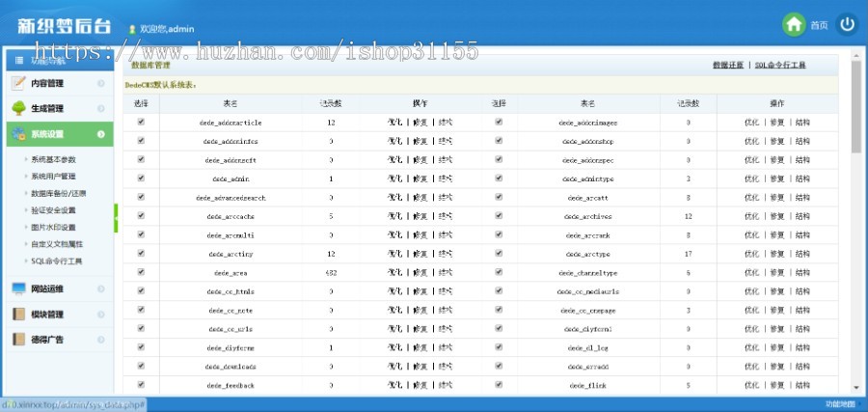Click the 模块管理 book icon

point(19,314)
